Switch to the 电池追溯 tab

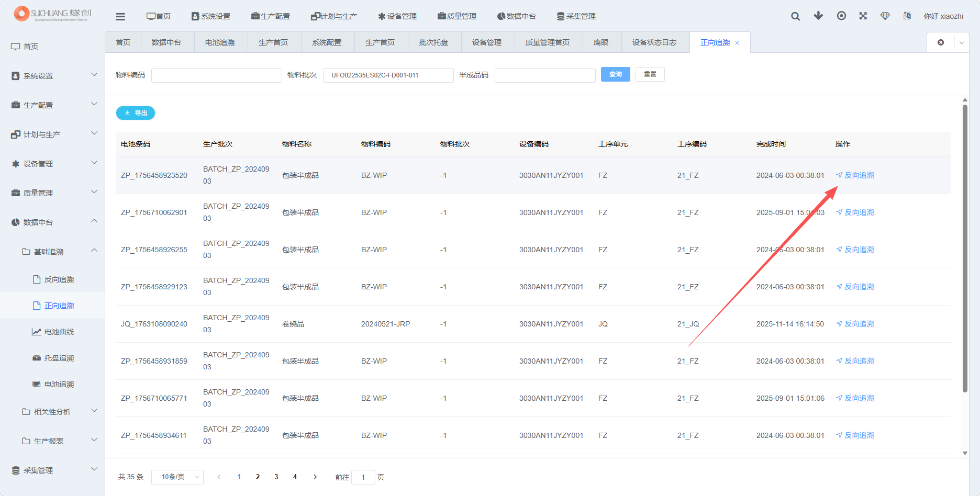220,42
